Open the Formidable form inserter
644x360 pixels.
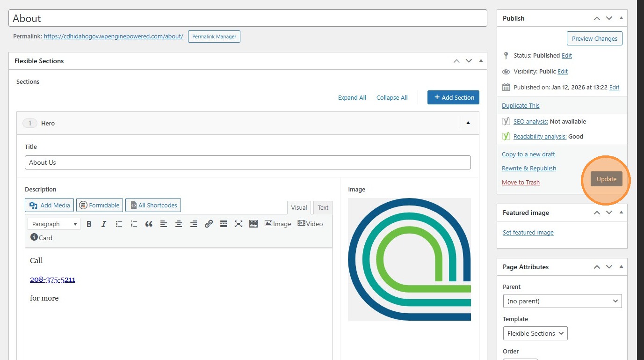point(100,205)
